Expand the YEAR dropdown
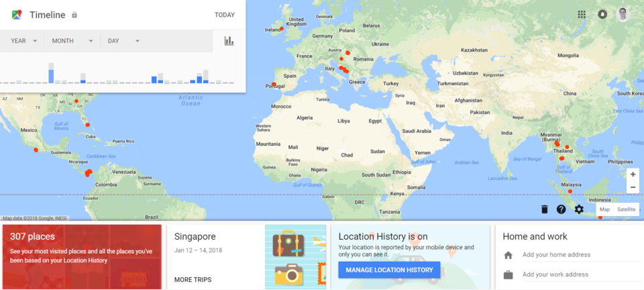This screenshot has height=290, width=644. pos(24,41)
